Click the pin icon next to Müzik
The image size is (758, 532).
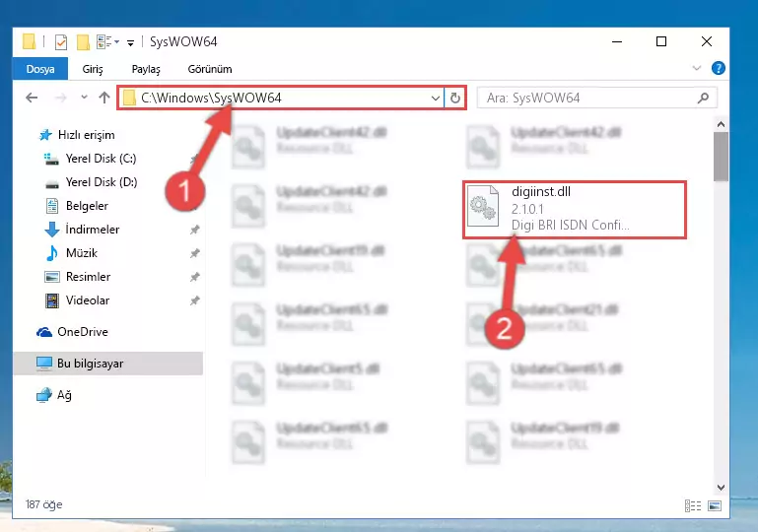point(194,253)
